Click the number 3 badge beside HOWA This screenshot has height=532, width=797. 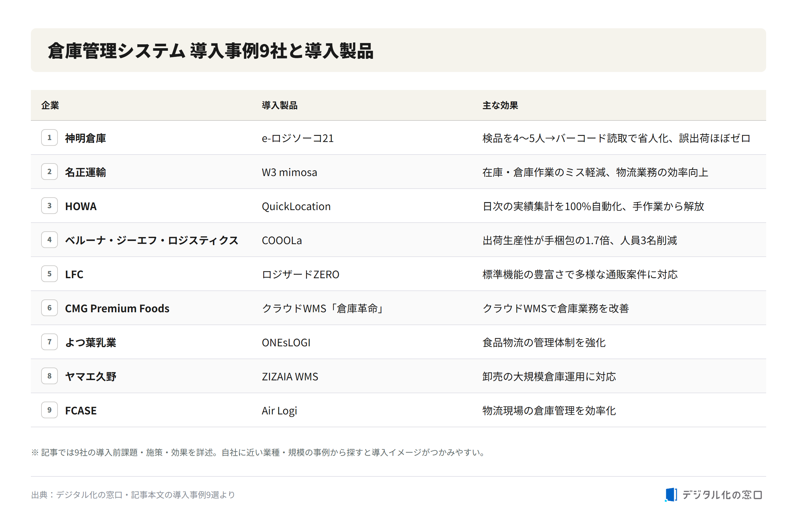click(x=49, y=206)
